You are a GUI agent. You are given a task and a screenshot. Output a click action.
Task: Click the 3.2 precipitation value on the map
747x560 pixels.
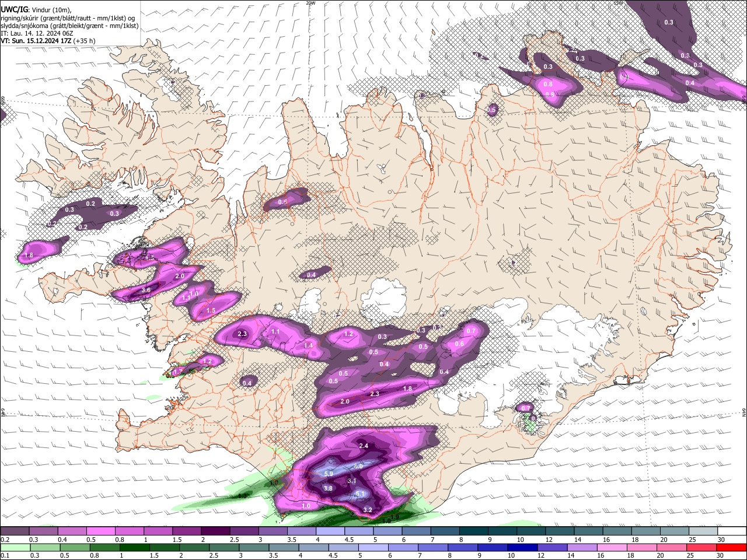click(368, 510)
